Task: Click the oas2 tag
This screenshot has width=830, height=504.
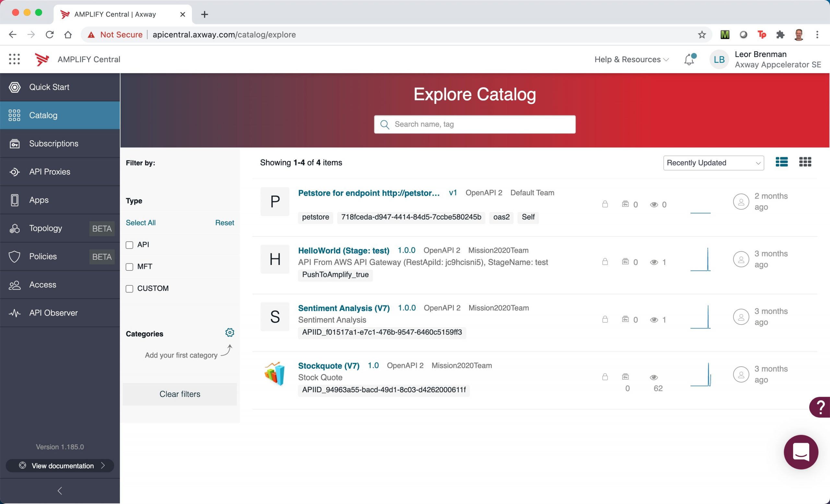Action: point(501,217)
